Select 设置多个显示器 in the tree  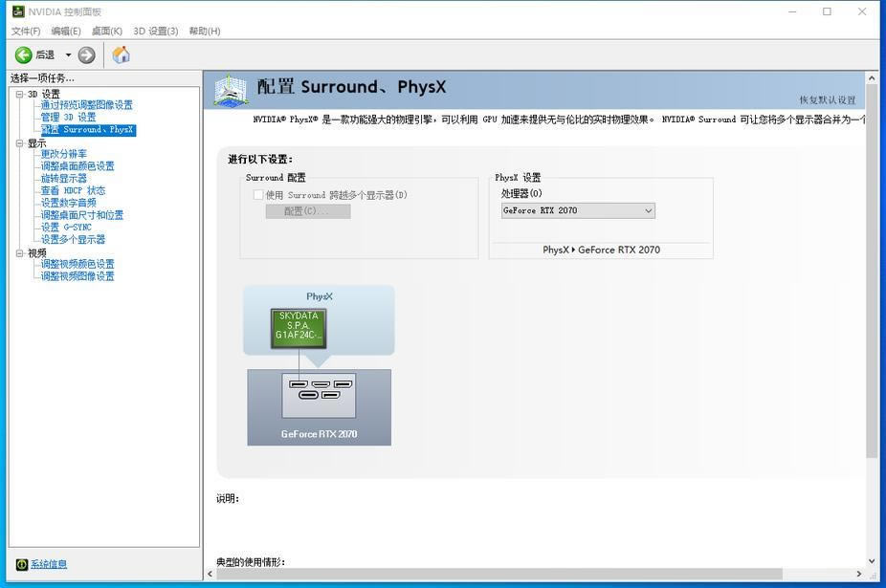coord(73,239)
